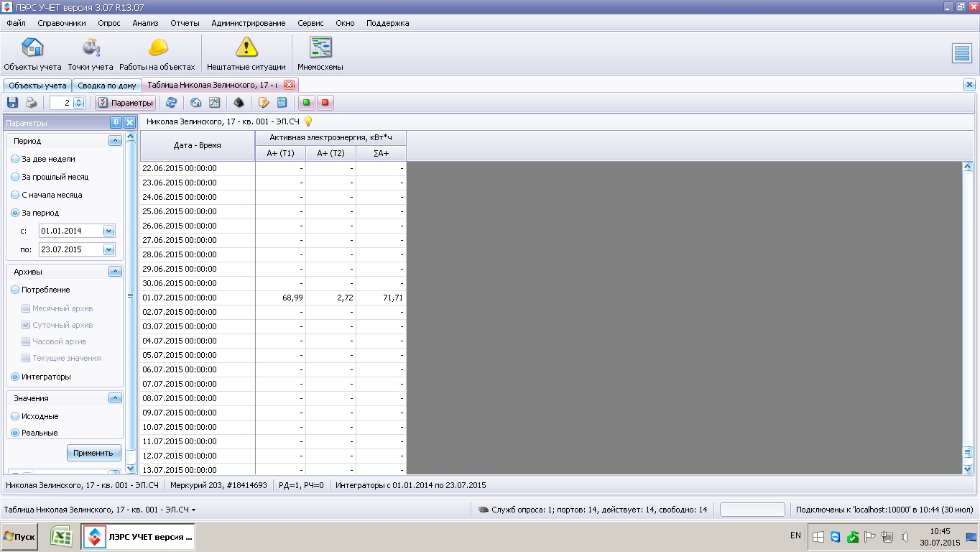Click the Дата - Время column header
Viewport: 980px width, 552px height.
click(198, 145)
